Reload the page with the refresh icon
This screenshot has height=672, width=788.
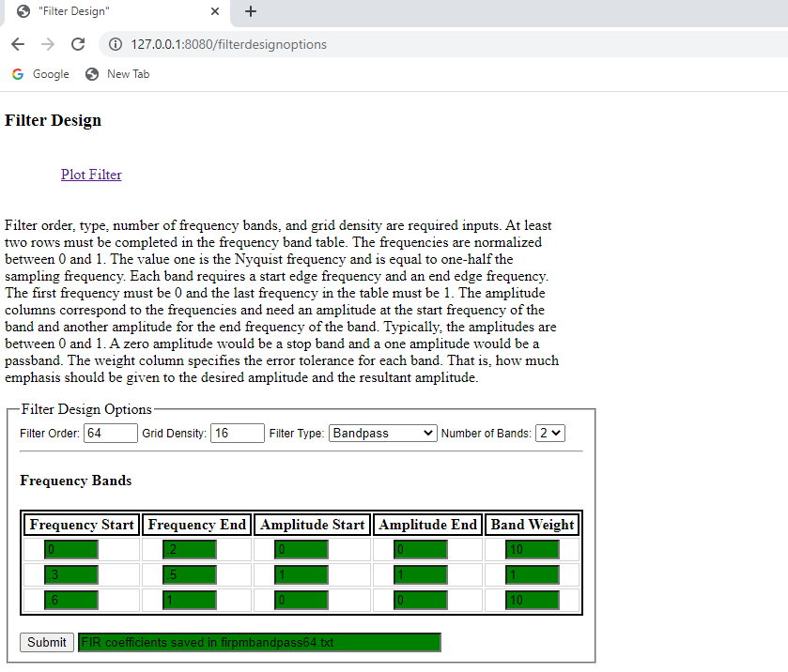[78, 44]
